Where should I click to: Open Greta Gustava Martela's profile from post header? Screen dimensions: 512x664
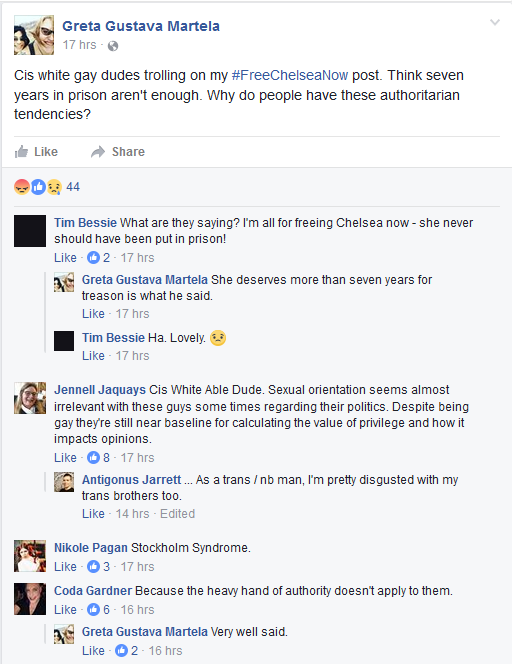pyautogui.click(x=141, y=26)
